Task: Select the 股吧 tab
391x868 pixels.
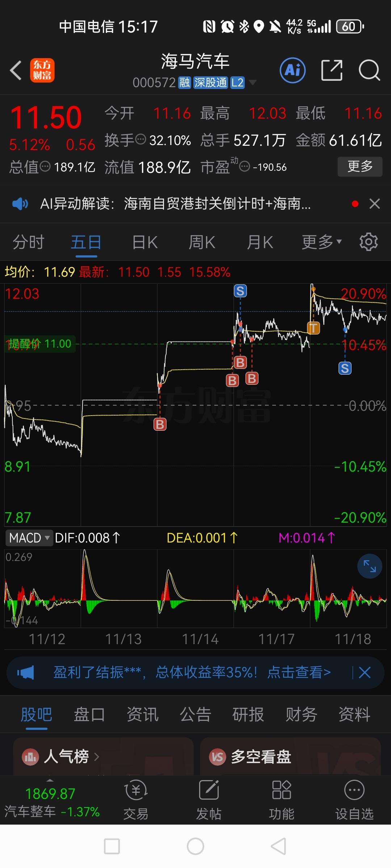Action: click(36, 715)
